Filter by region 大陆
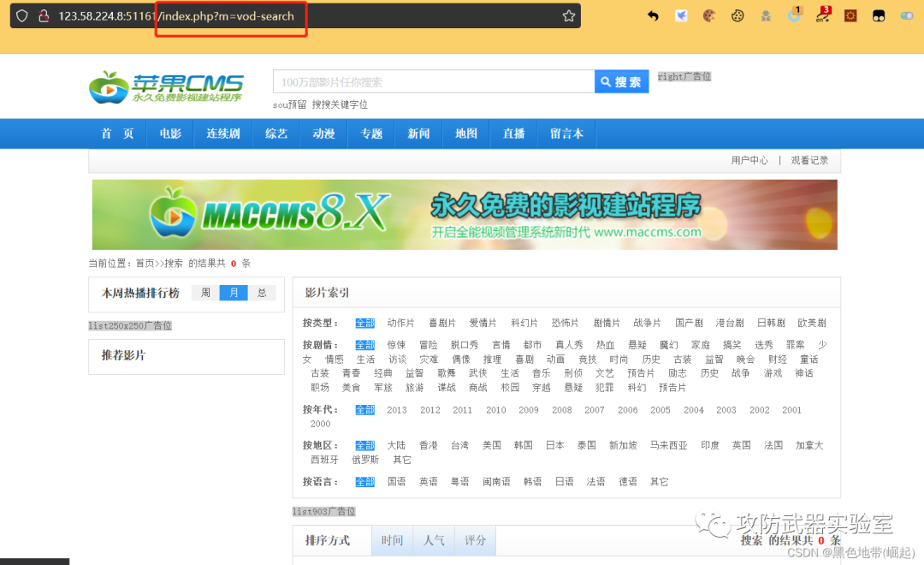The width and height of the screenshot is (924, 565). pyautogui.click(x=396, y=445)
